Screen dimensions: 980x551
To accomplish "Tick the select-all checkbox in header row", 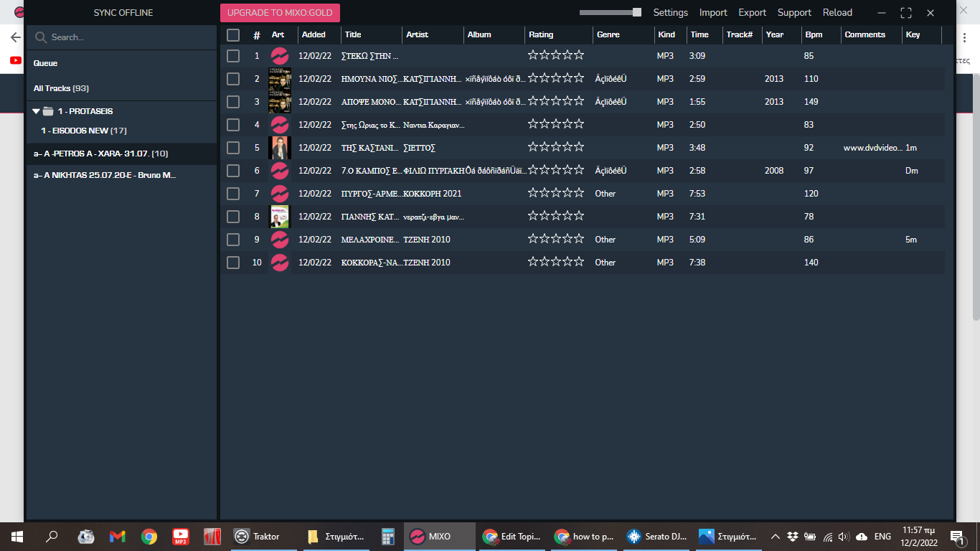I will 233,35.
